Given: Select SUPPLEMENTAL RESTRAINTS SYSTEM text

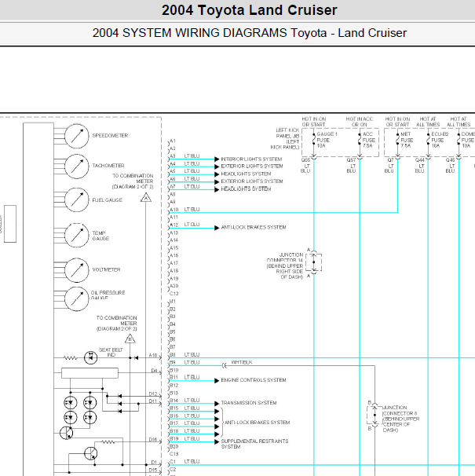Looking at the screenshot, I should pos(254,444).
